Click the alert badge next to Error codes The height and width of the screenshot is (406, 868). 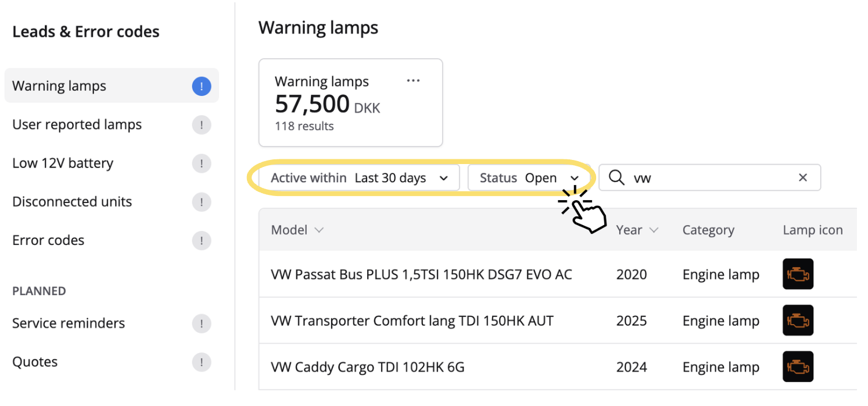pyautogui.click(x=202, y=240)
